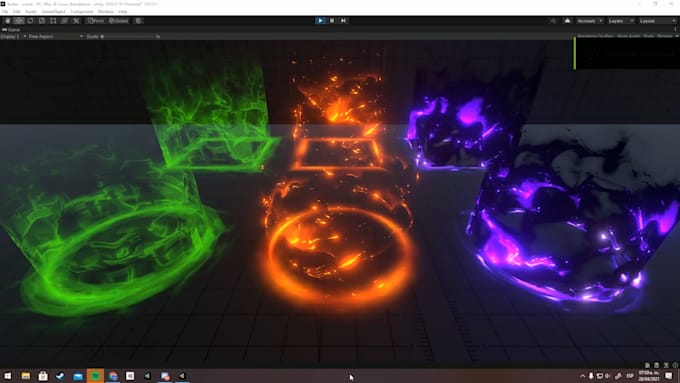Open Game view panel options menu
This screenshot has width=680, height=383.
[675, 29]
